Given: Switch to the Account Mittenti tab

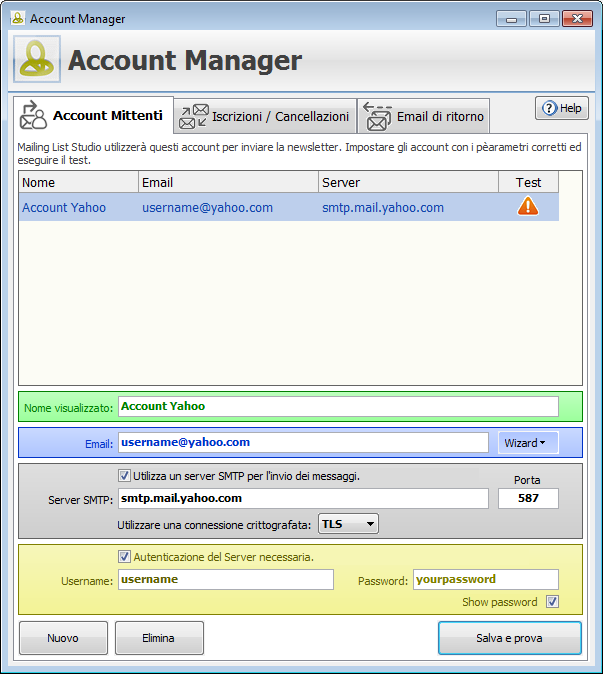Looking at the screenshot, I should point(93,115).
